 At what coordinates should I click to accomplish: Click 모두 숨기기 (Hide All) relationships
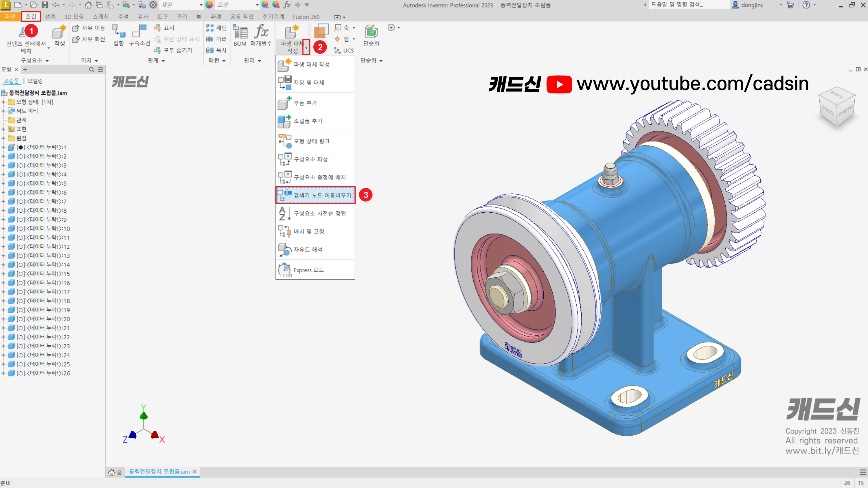tap(173, 50)
